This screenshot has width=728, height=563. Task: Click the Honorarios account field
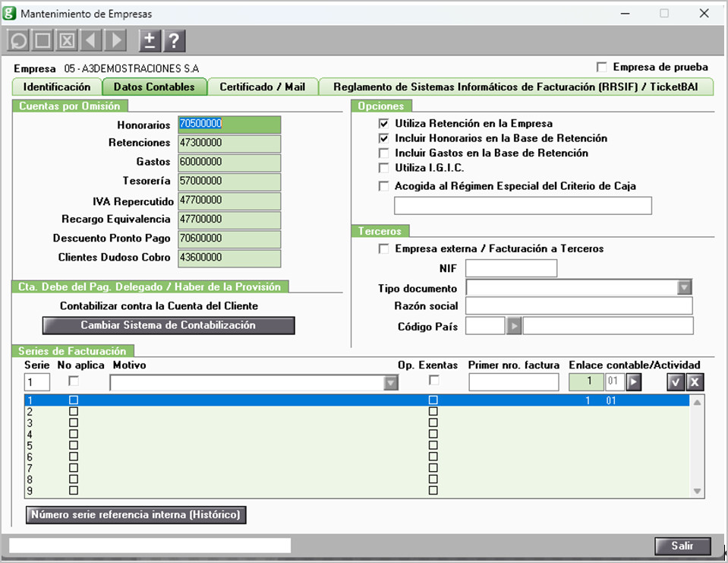tap(229, 125)
